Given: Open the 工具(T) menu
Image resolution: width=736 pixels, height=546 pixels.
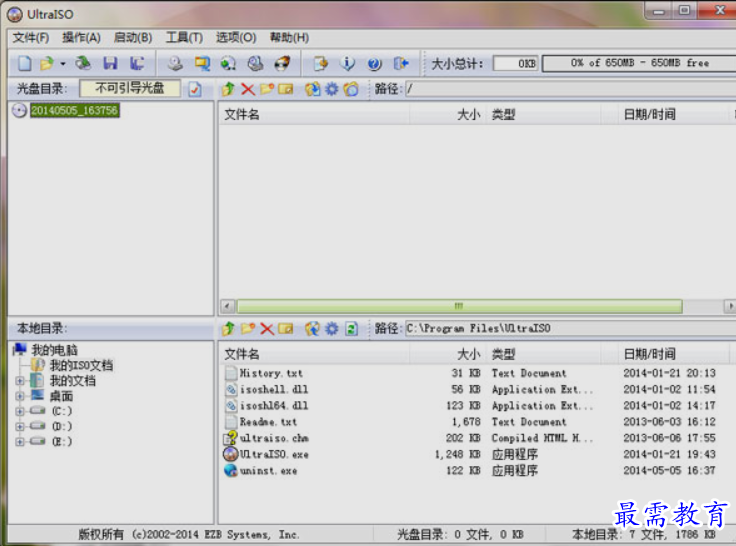Looking at the screenshot, I should tap(184, 38).
